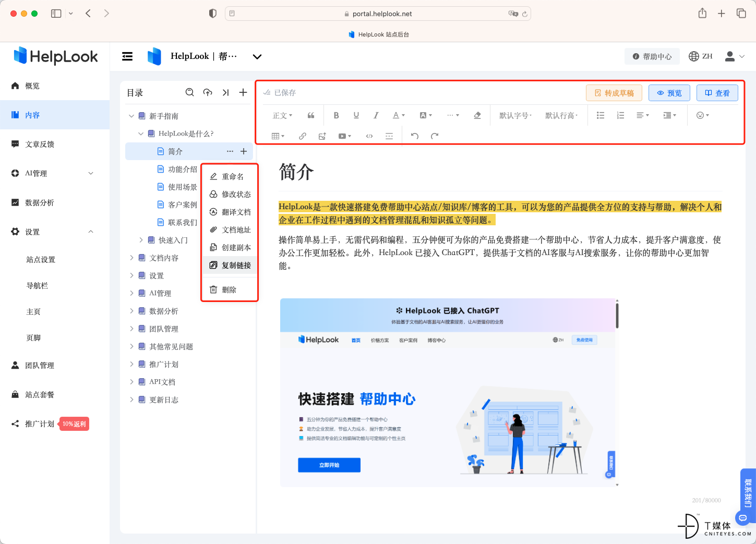Screen dimensions: 756x544
Task: Open the indent dropdown
Action: click(x=669, y=115)
